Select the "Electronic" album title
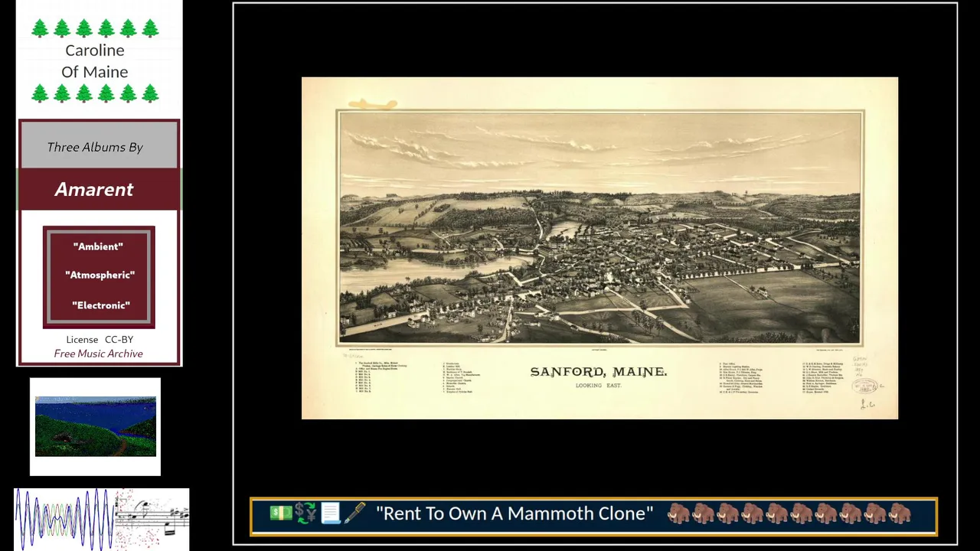Image resolution: width=980 pixels, height=551 pixels. coord(101,305)
